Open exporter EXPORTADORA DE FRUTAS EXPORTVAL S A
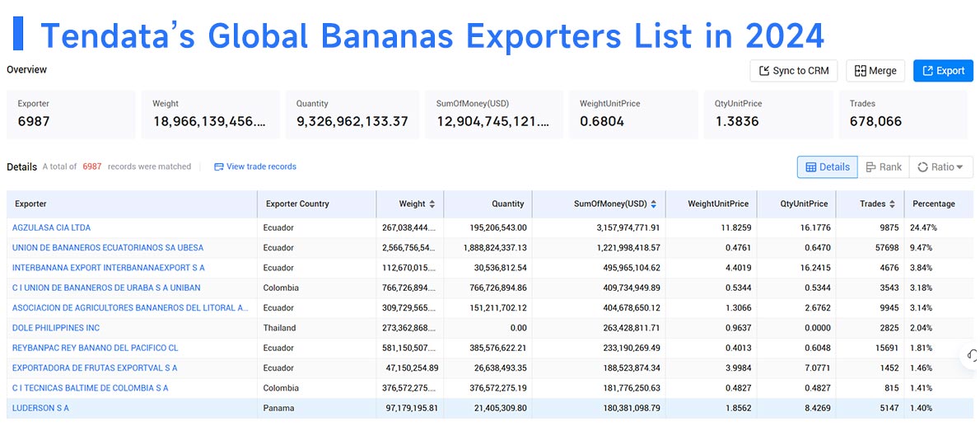This screenshot has width=980, height=426. (95, 367)
